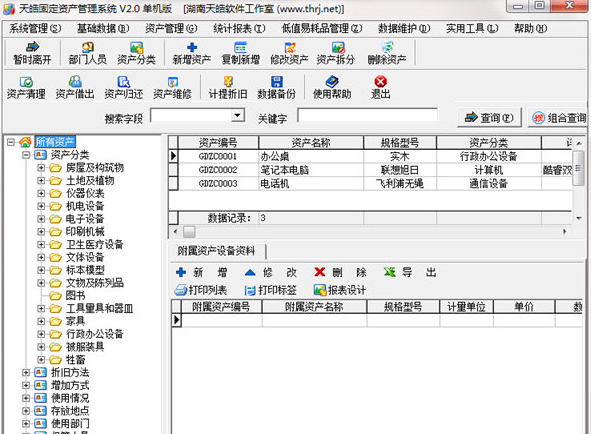This screenshot has height=434, width=591.
Task: Open the 搜索字段 dropdown
Action: click(237, 115)
